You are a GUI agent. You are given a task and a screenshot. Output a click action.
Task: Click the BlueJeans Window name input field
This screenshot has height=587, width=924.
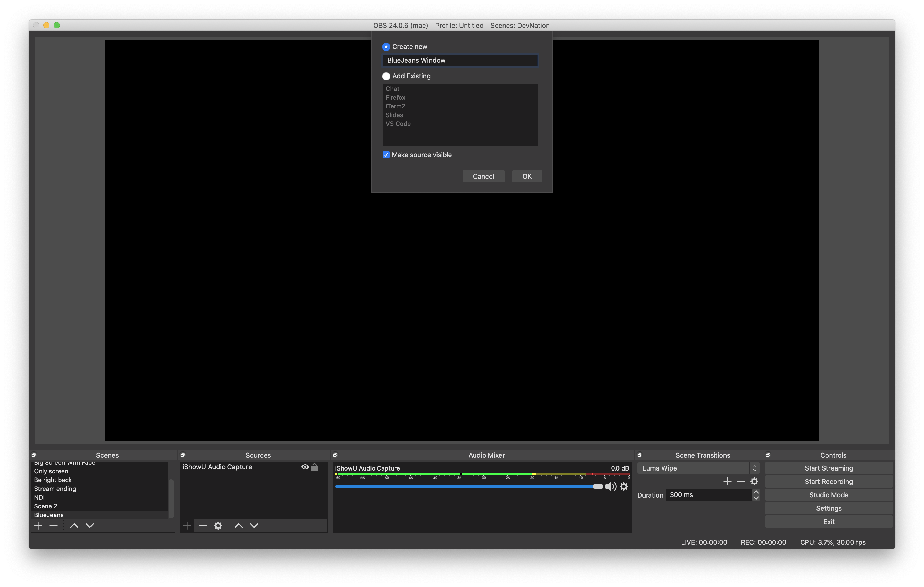(x=461, y=60)
